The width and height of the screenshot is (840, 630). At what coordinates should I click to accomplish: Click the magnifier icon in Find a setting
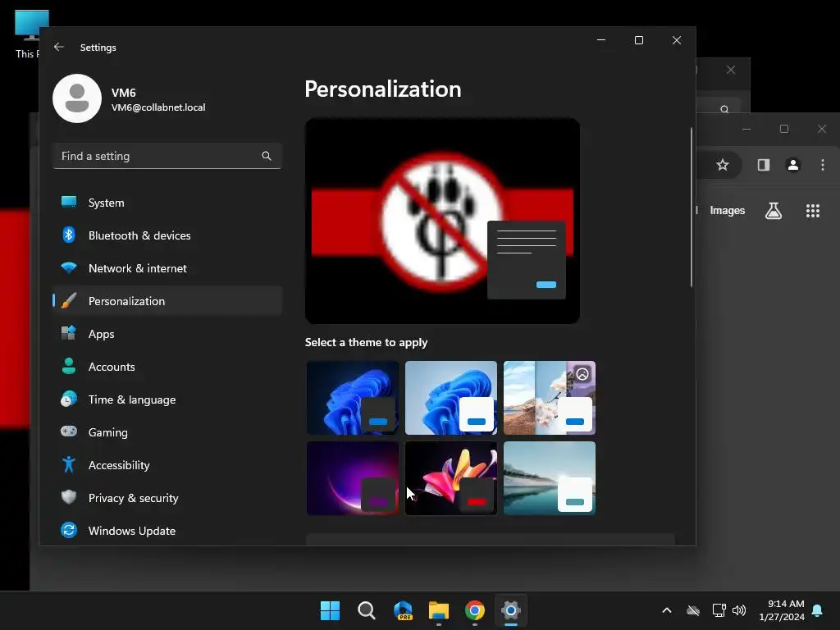(267, 156)
